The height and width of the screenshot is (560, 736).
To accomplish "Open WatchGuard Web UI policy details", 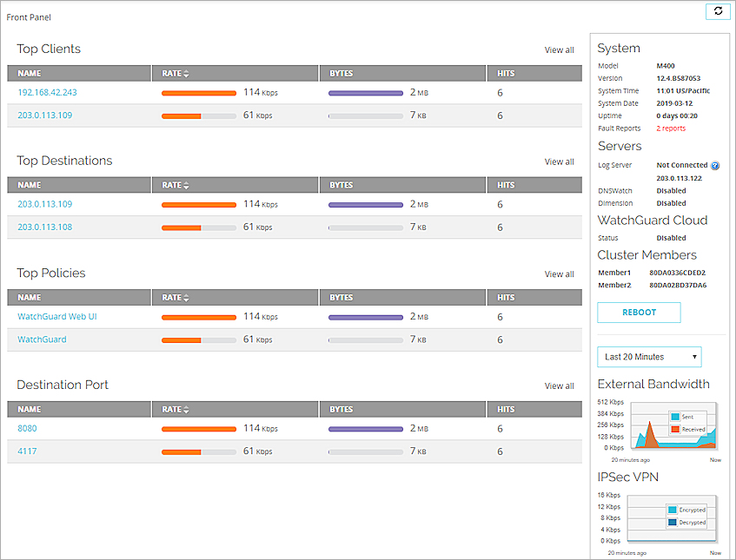I will click(x=56, y=316).
